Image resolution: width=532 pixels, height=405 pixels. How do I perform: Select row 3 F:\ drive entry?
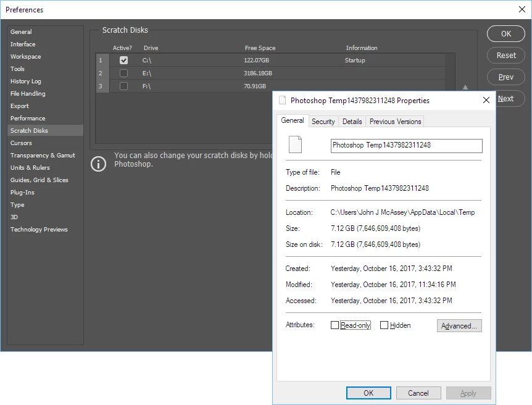click(270, 86)
